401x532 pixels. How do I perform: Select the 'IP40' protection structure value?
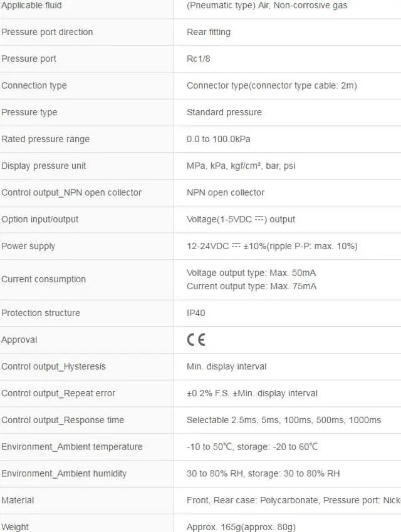[196, 313]
